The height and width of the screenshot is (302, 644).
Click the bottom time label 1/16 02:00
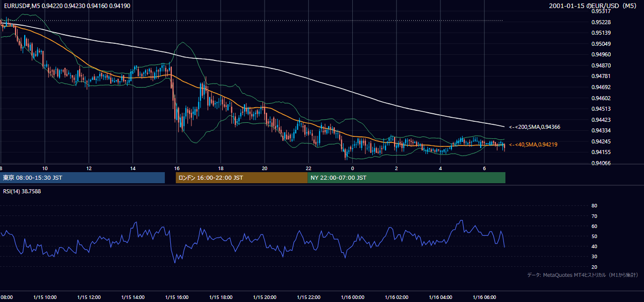coord(397,297)
